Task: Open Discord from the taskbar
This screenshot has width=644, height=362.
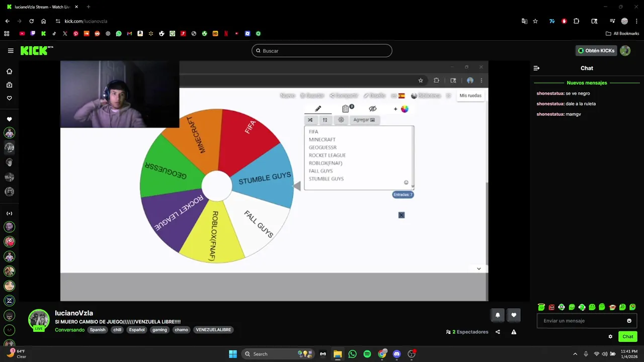Action: click(397, 354)
